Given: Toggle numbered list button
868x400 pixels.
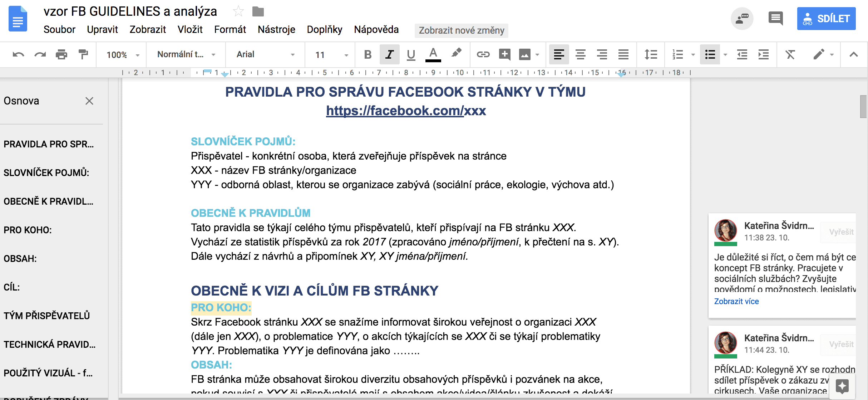Looking at the screenshot, I should tap(677, 54).
